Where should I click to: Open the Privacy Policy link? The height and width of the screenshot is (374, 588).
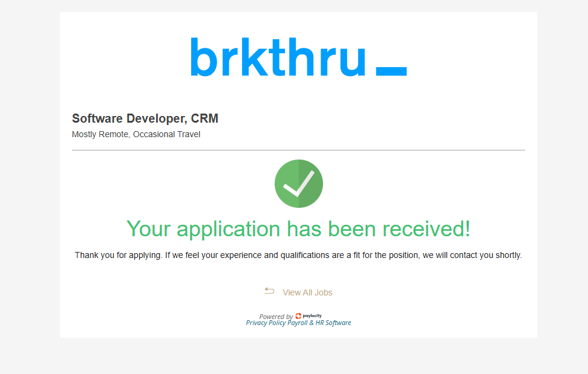(x=266, y=323)
